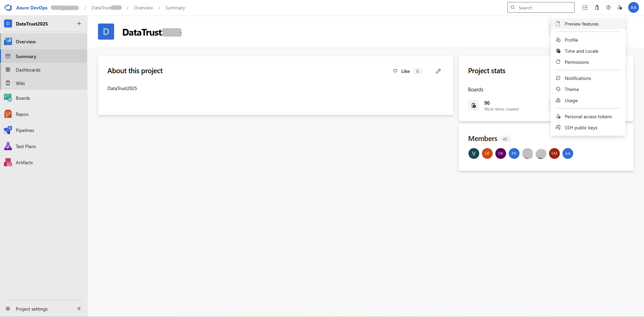
Task: Click the Search input field
Action: click(541, 7)
